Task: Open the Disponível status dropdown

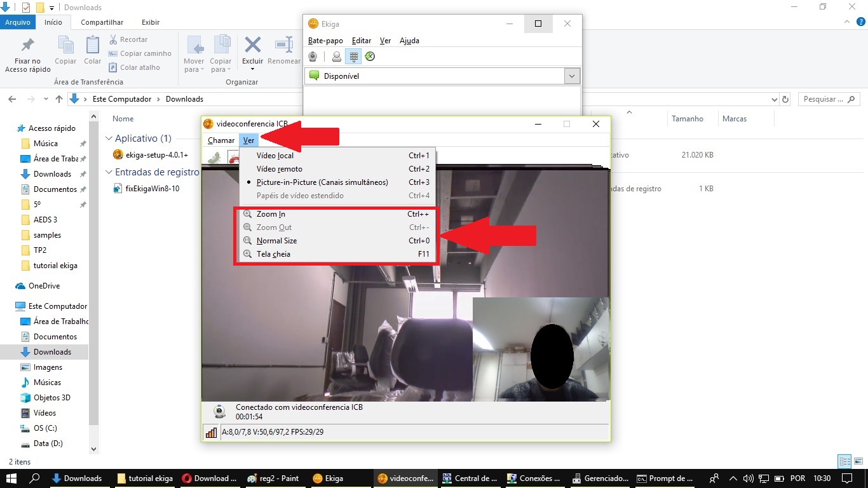Action: tap(572, 76)
